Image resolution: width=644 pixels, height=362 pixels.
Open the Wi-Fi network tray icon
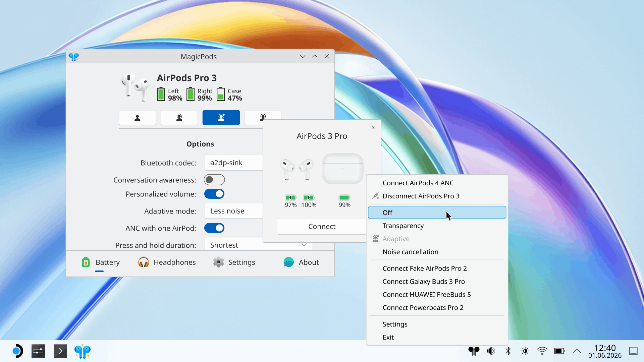pyautogui.click(x=542, y=351)
